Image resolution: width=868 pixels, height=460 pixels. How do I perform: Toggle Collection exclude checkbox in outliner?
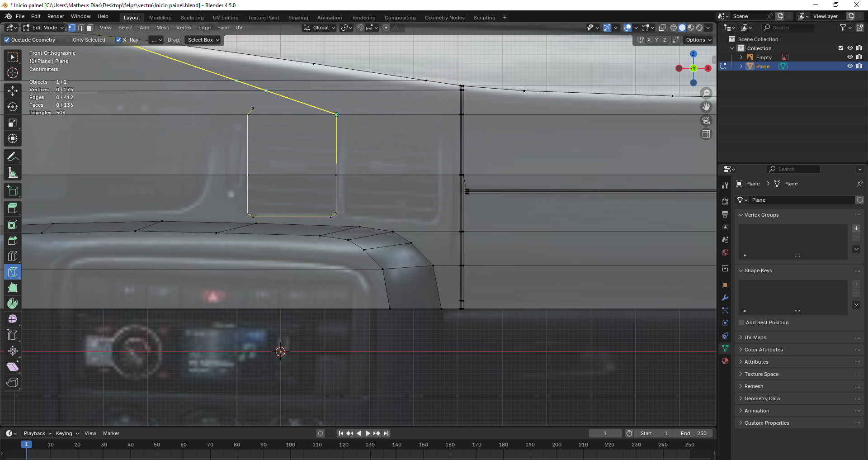pyautogui.click(x=841, y=48)
